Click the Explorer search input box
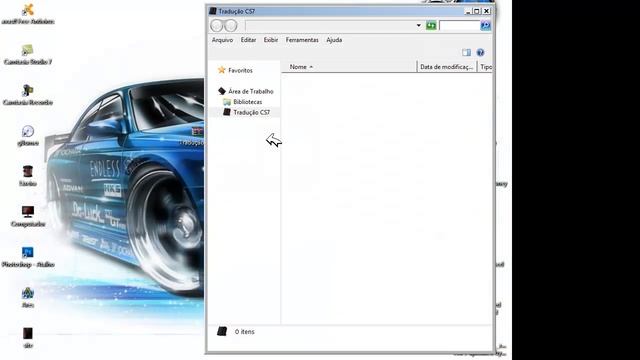 tap(459, 25)
